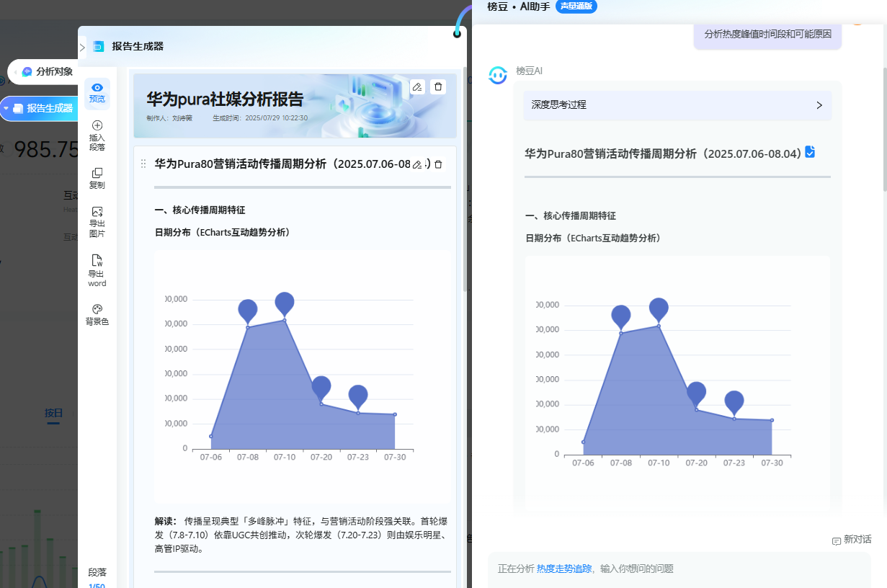Click the 07-20 pin in report chart
Viewport: 887px width, 588px height.
coord(321,388)
